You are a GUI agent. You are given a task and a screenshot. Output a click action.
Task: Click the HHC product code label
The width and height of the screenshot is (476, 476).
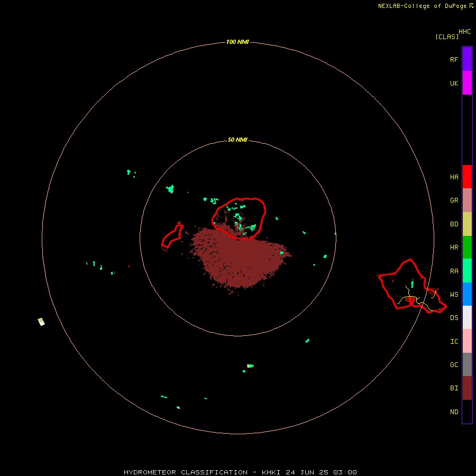click(464, 32)
